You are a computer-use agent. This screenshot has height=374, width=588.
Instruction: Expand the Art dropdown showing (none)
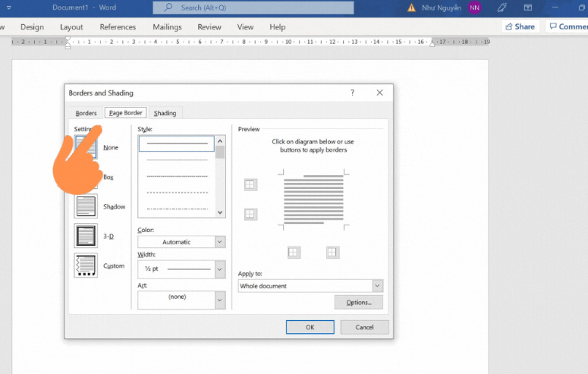[x=181, y=300]
